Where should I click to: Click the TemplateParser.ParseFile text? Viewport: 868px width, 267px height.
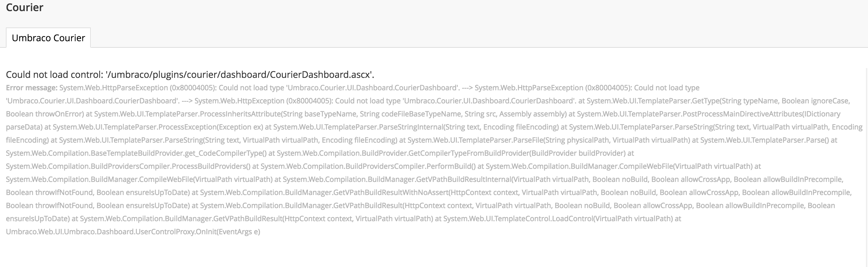pos(474,140)
